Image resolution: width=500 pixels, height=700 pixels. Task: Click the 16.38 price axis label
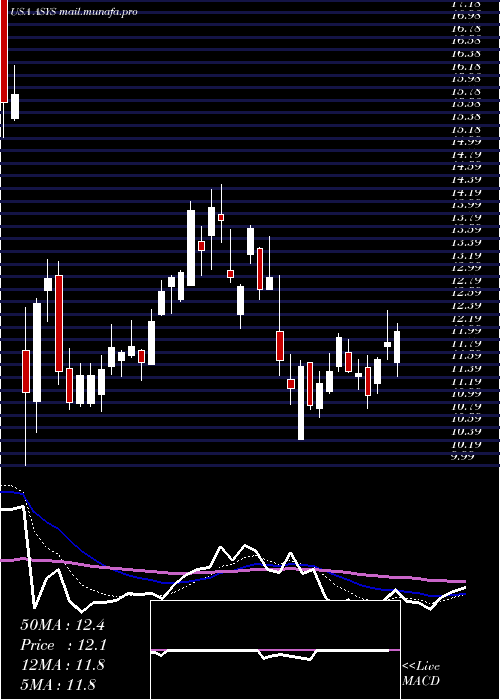tap(466, 54)
